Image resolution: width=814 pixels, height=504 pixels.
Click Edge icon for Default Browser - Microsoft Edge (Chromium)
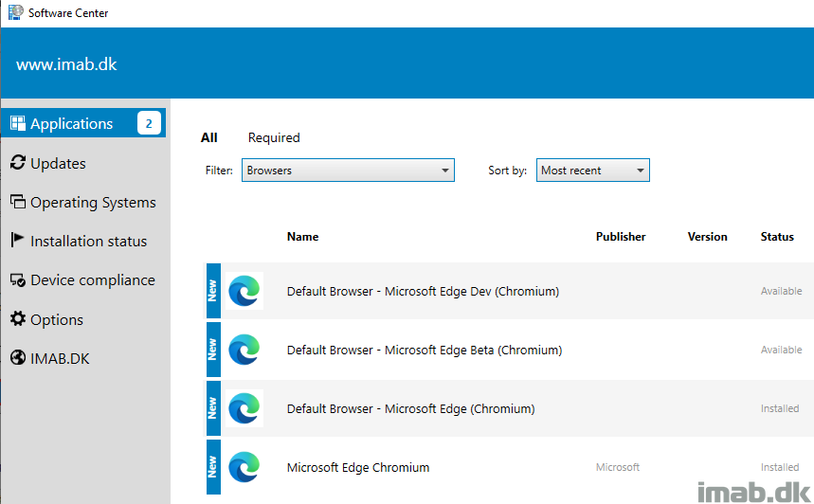click(x=244, y=408)
